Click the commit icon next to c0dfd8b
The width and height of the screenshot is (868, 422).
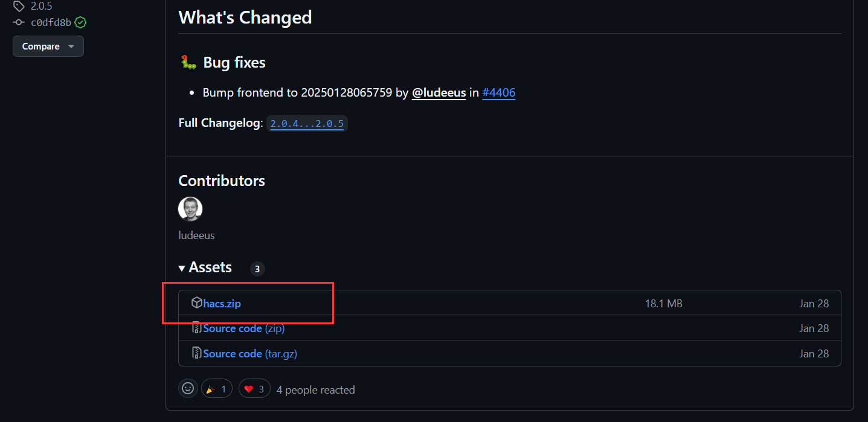pos(19,23)
